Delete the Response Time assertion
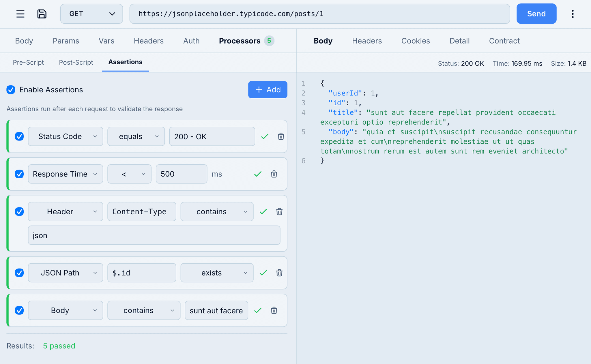Image resolution: width=591 pixels, height=364 pixels. (x=274, y=174)
